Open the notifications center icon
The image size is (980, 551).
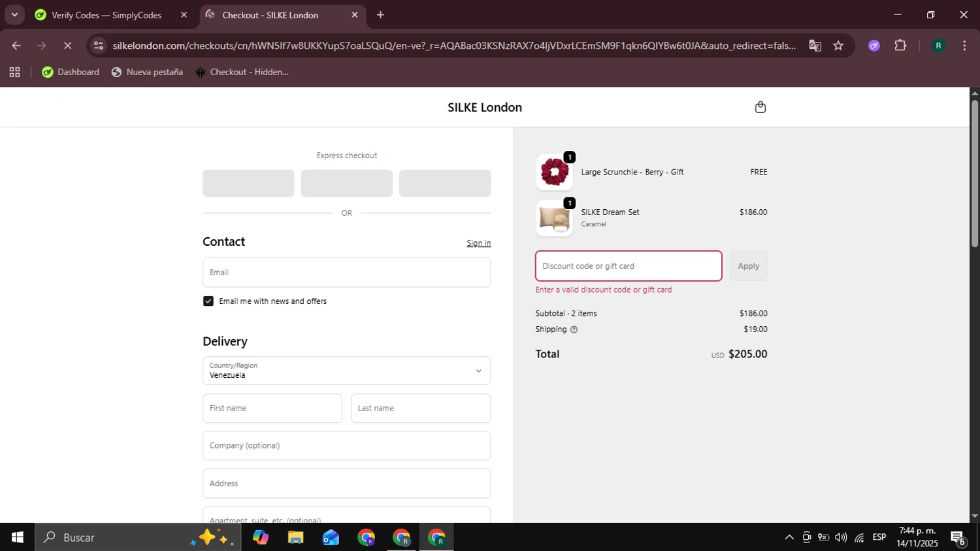pyautogui.click(x=958, y=538)
